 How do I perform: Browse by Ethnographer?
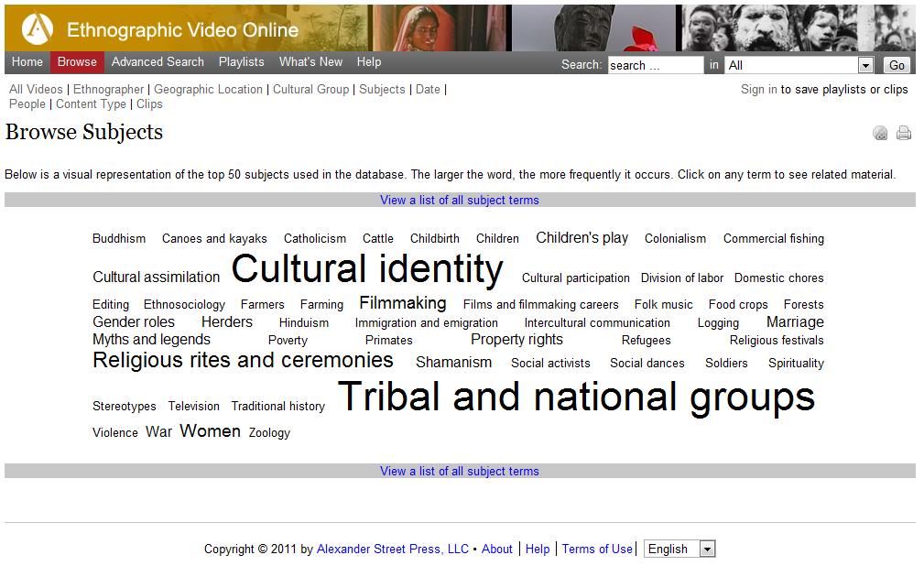point(108,89)
